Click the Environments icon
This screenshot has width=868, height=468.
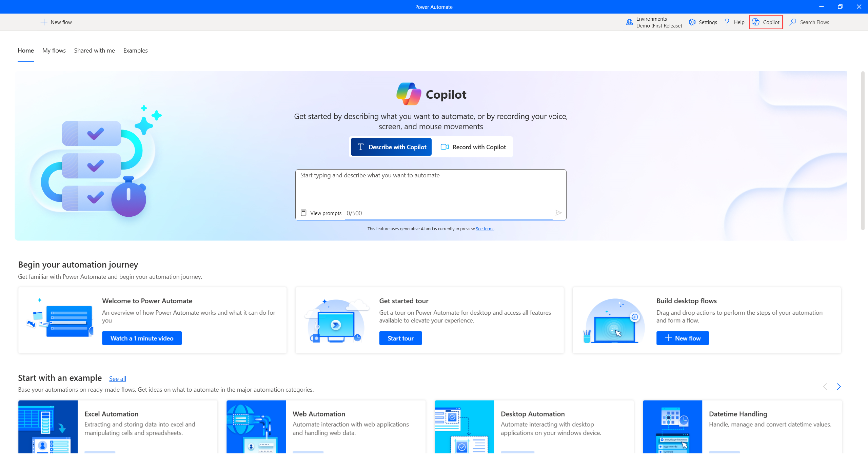630,22
